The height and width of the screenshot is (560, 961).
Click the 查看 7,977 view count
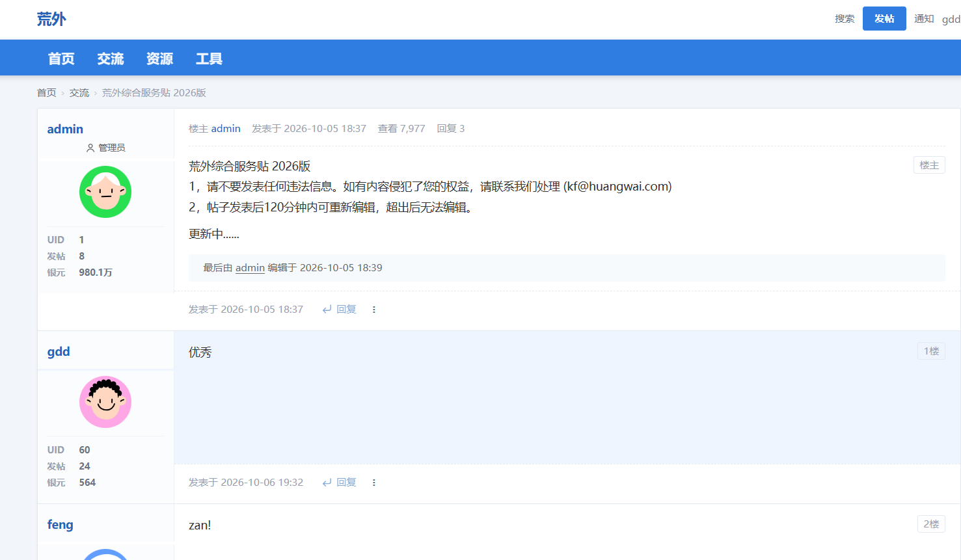point(401,129)
